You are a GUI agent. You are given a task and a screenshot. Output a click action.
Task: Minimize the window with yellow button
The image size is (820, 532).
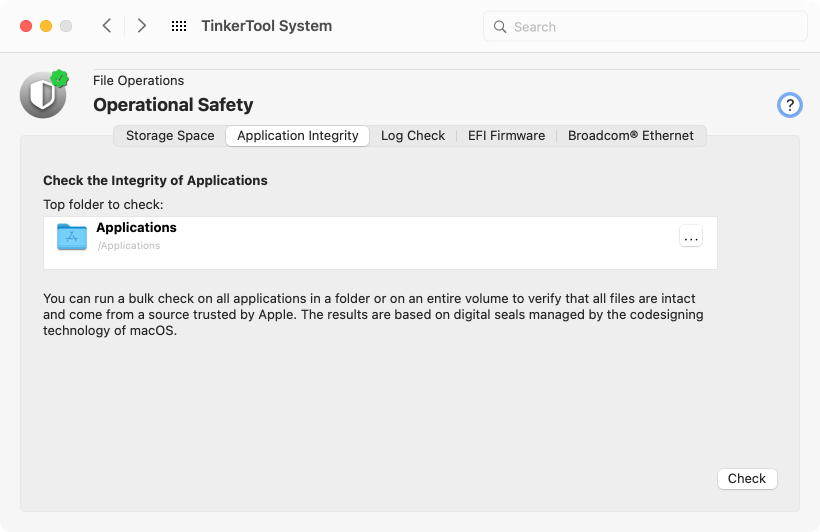coord(46,26)
